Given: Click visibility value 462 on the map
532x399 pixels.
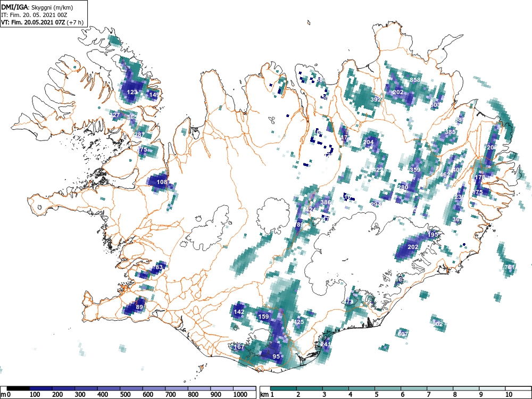Looking at the screenshot, I should pos(445,174).
